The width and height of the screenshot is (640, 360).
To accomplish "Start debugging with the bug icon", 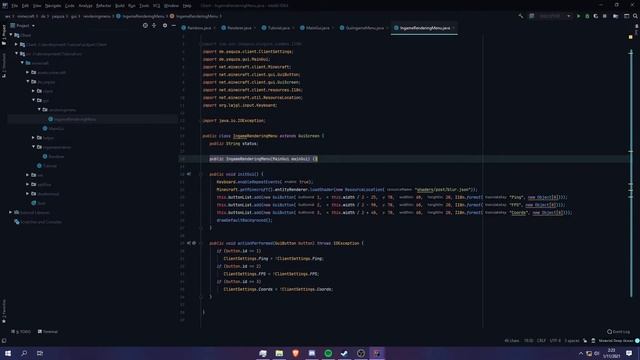I will pos(587,16).
